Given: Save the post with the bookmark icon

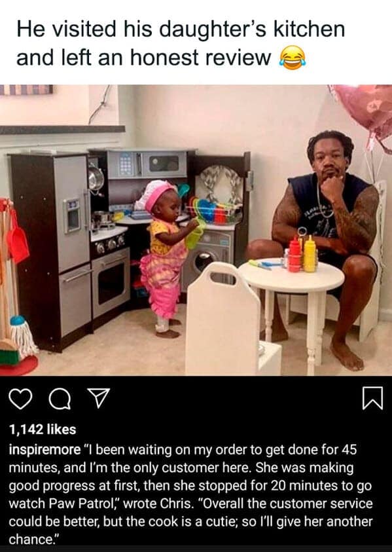Looking at the screenshot, I should pyautogui.click(x=372, y=398).
